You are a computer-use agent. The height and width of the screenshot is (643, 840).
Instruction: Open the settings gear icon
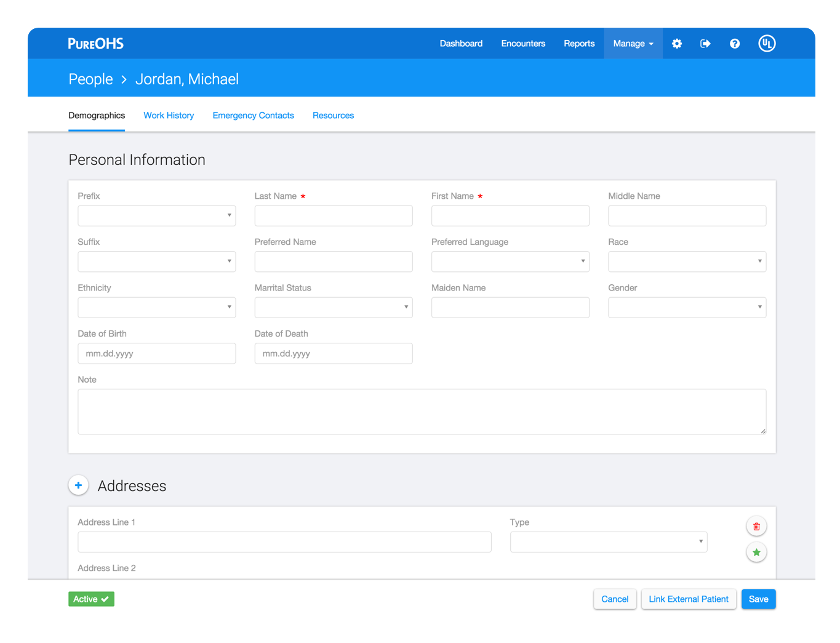pyautogui.click(x=677, y=44)
